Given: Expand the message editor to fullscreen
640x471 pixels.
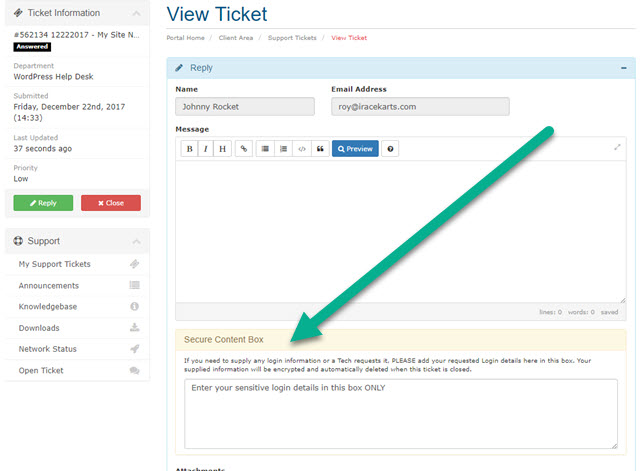Looking at the screenshot, I should pos(617,147).
